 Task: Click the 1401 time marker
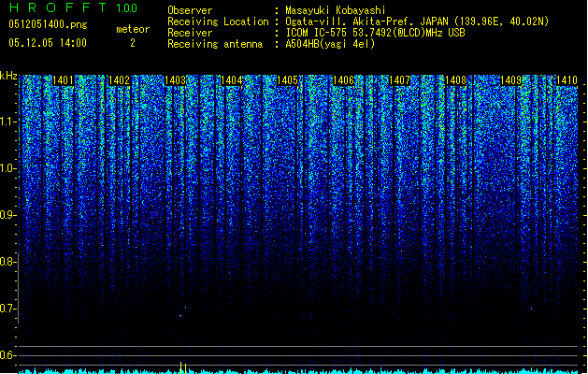pyautogui.click(x=63, y=80)
